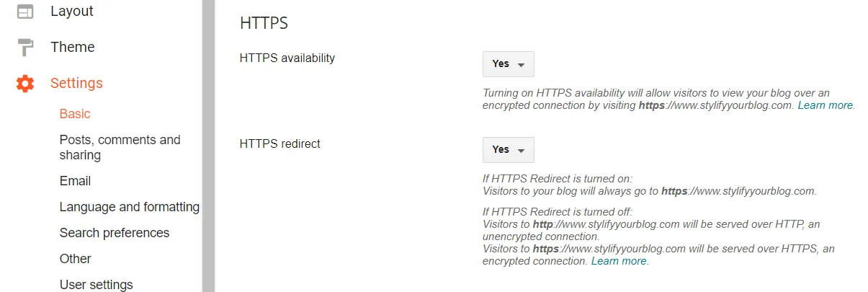
Task: Open User settings sub-item
Action: click(96, 285)
